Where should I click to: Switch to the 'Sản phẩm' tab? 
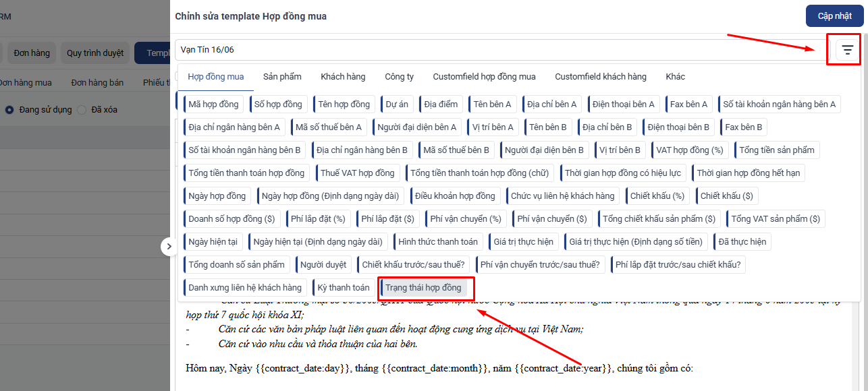[x=282, y=77]
